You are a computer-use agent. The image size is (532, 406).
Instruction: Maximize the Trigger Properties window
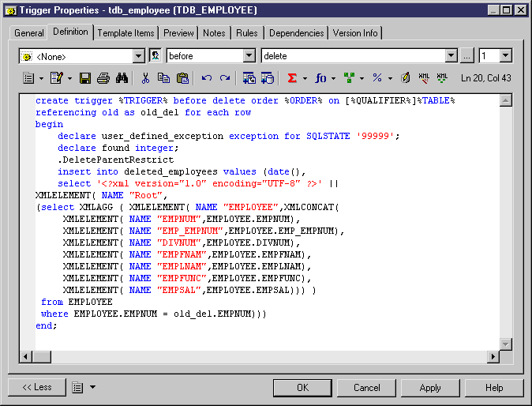point(506,10)
